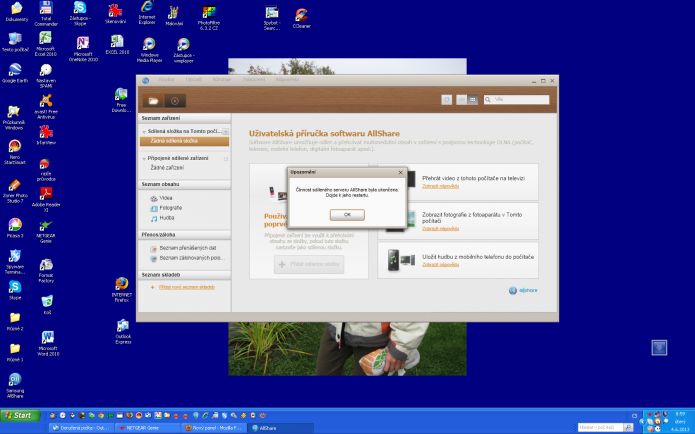Close the Upozornění warning dialog

pyautogui.click(x=401, y=172)
